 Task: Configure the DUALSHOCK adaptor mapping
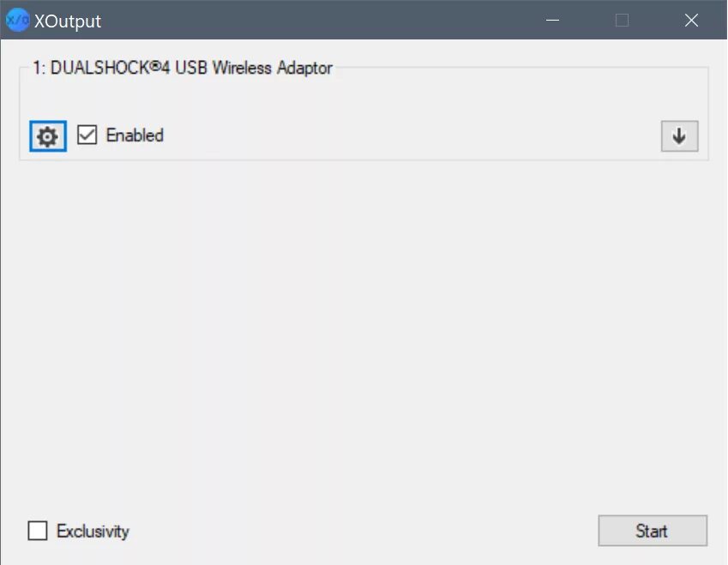[48, 136]
